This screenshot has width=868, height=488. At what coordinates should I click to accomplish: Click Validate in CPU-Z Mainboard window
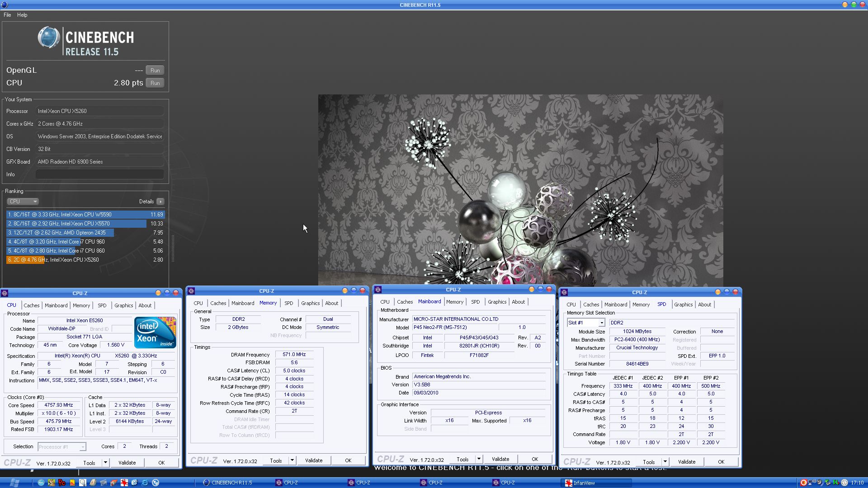click(x=500, y=459)
